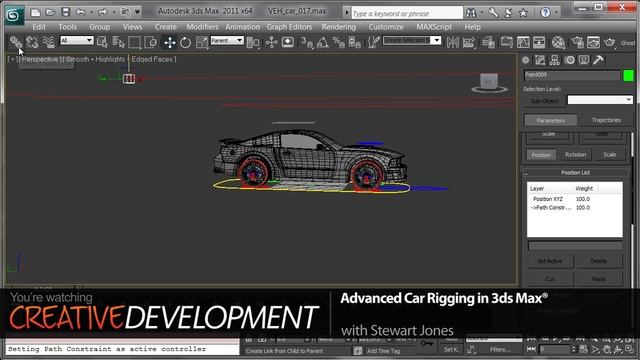Choose the Rectangular Selection Region tool
640x360 pixels.
[134, 42]
